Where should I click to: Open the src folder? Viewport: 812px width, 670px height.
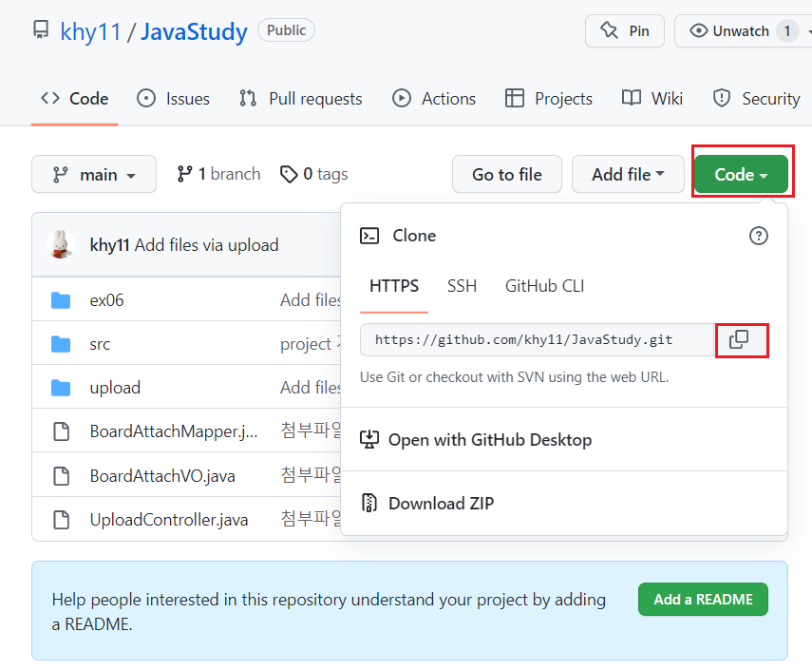[100, 344]
